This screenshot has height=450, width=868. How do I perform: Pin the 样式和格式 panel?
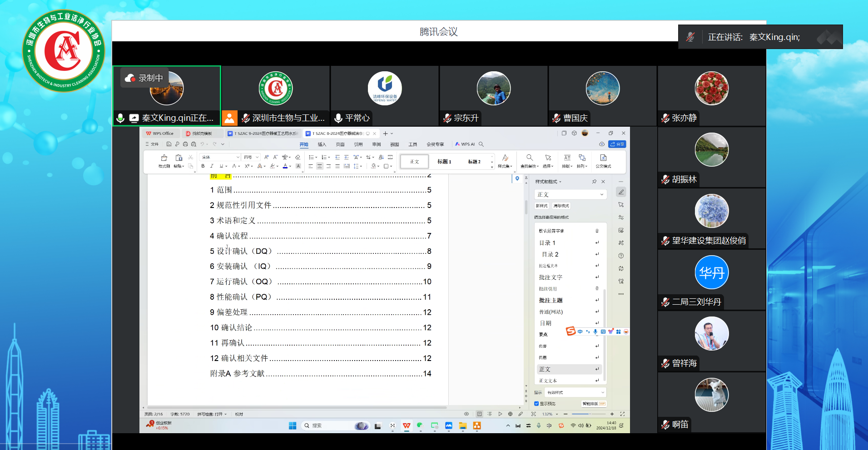tap(595, 181)
